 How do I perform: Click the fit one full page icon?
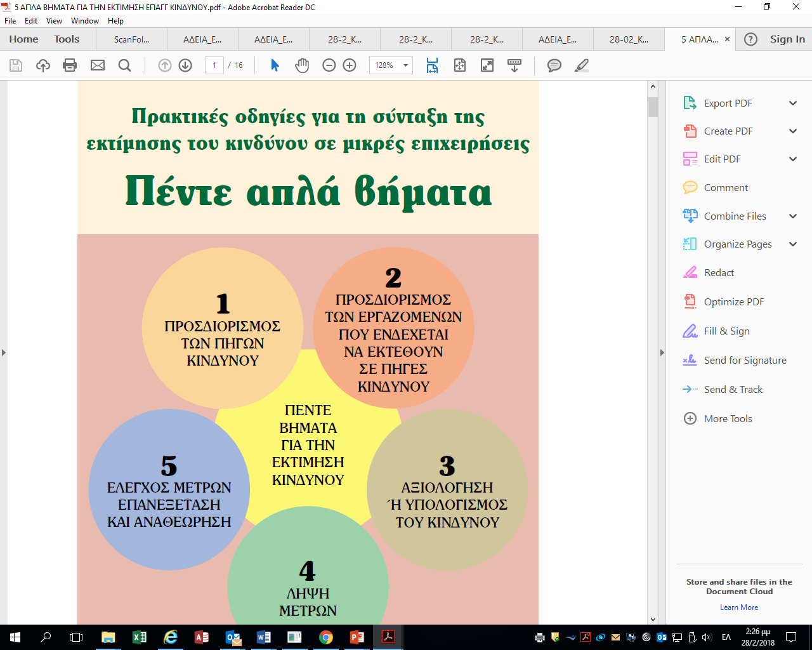pyautogui.click(x=460, y=65)
